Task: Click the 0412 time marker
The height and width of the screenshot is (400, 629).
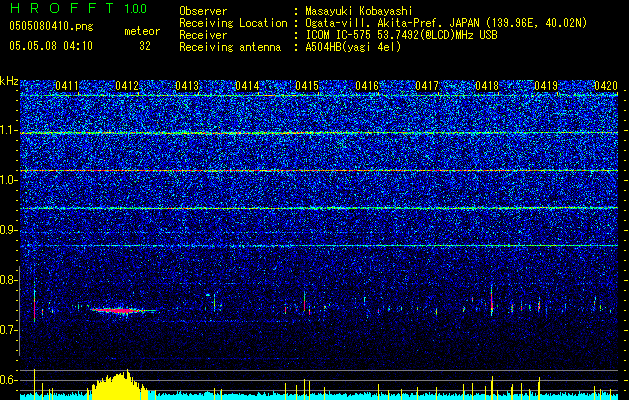Action: [x=127, y=86]
